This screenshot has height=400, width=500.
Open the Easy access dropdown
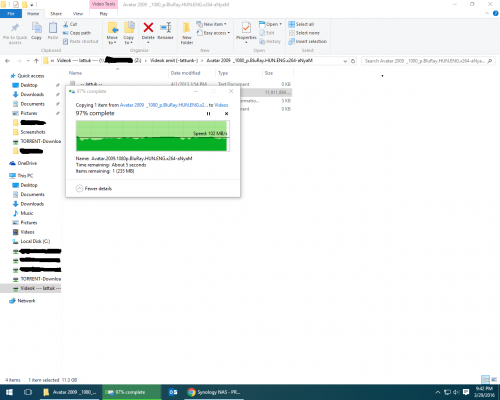coord(213,33)
